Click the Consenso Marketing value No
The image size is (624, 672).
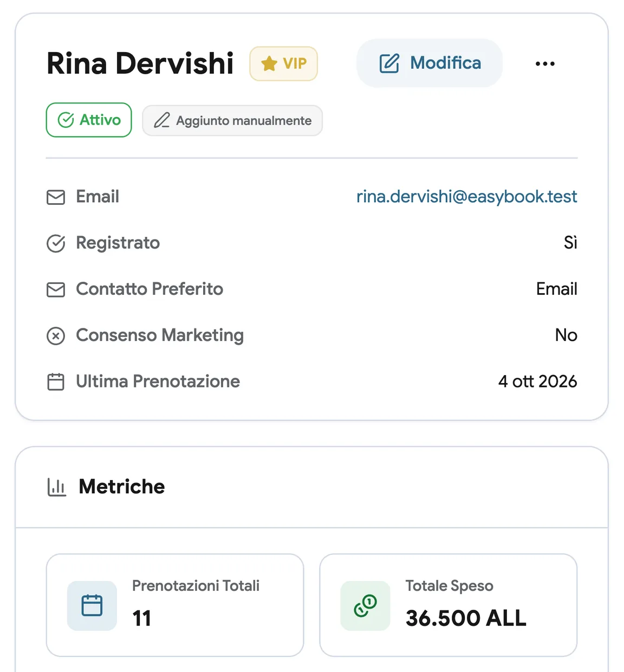567,335
